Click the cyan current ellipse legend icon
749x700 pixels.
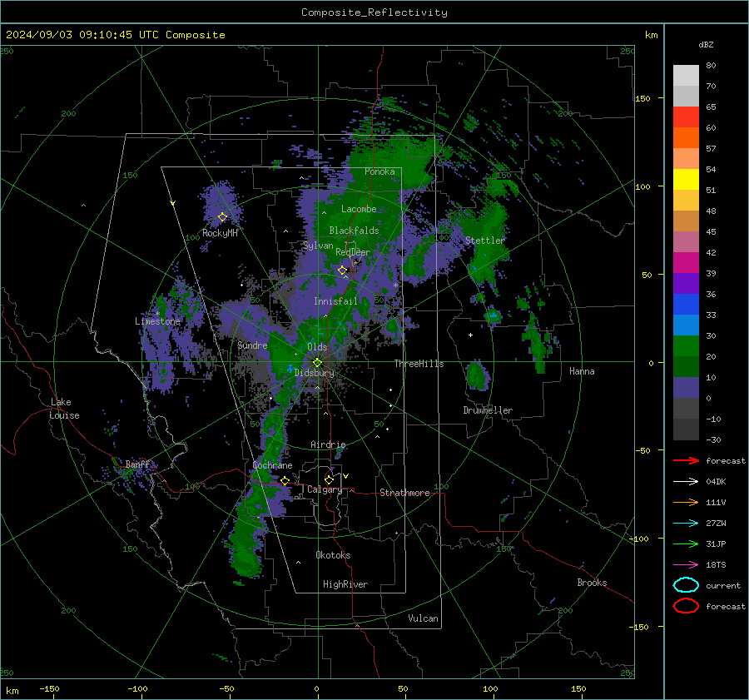pyautogui.click(x=686, y=585)
